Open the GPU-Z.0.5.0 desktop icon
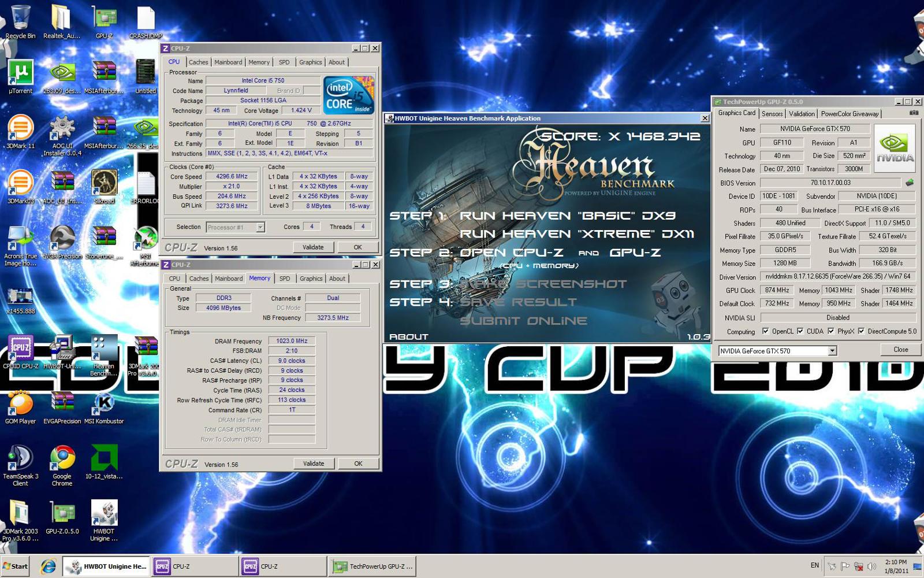 (x=62, y=517)
